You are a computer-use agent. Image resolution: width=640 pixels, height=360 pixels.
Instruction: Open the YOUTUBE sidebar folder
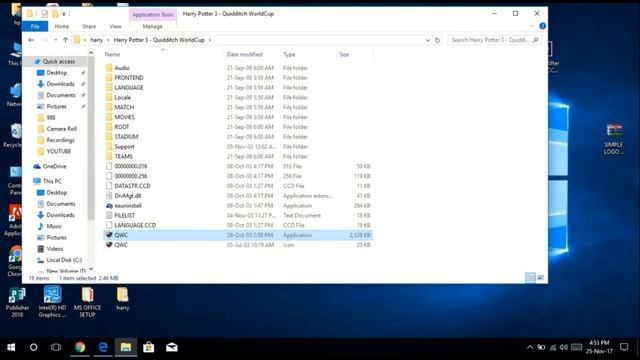point(59,151)
